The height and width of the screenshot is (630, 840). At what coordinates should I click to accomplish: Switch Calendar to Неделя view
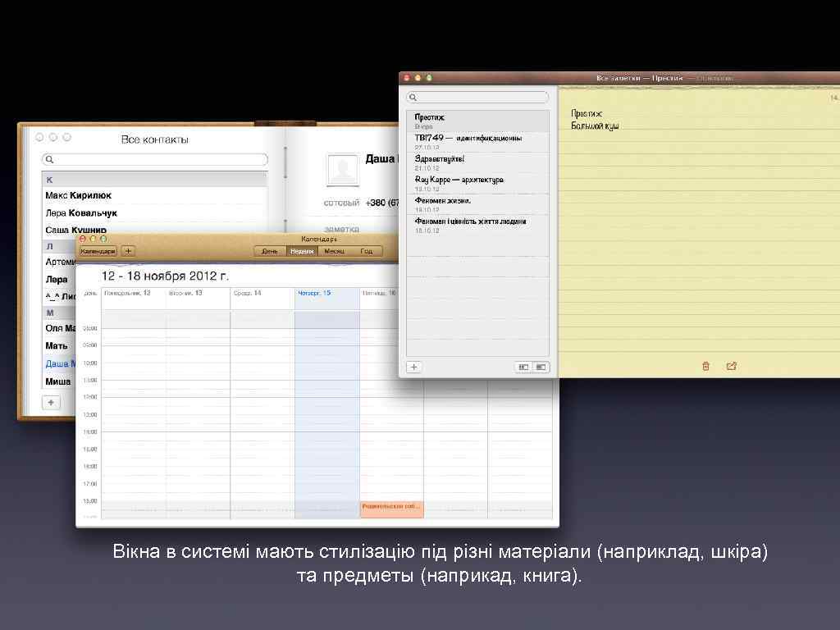[302, 251]
